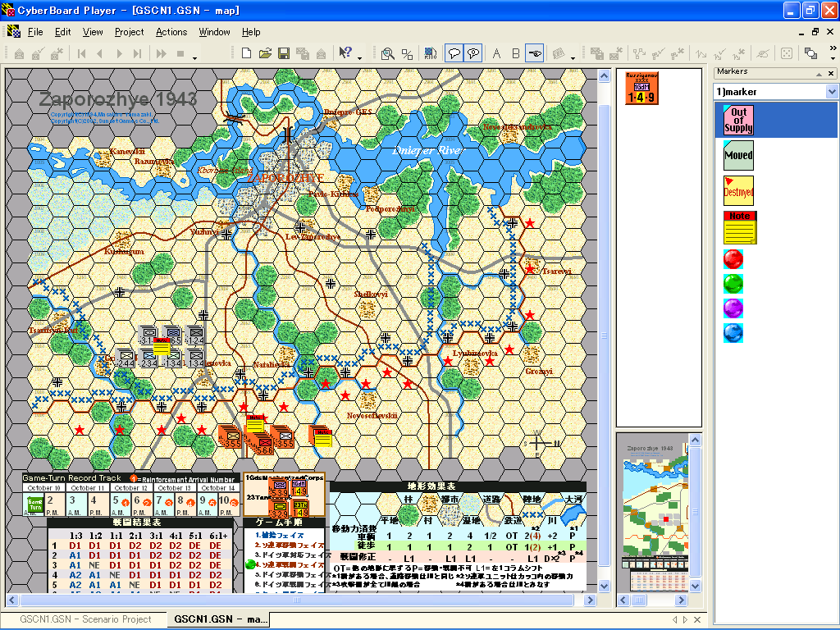
Task: Open the playback toolbar options arrow
Action: (195, 57)
